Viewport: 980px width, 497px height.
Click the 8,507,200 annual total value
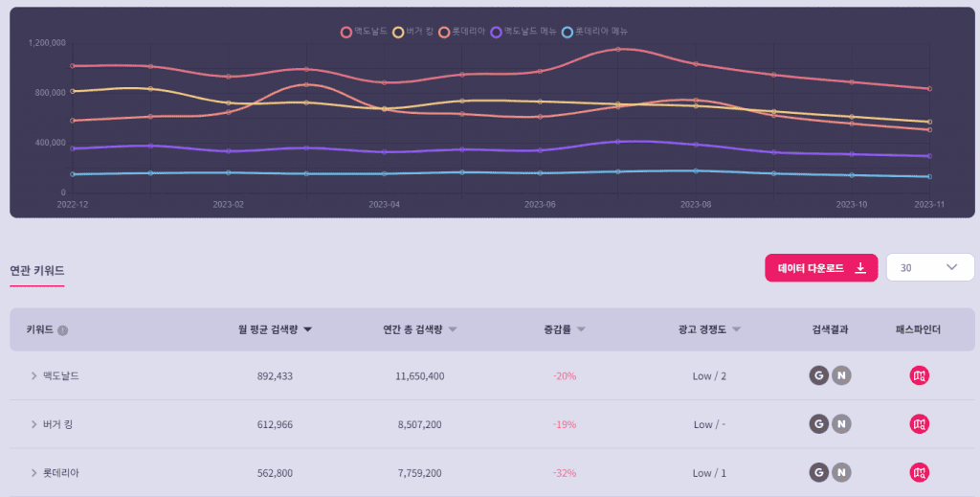coord(420,425)
